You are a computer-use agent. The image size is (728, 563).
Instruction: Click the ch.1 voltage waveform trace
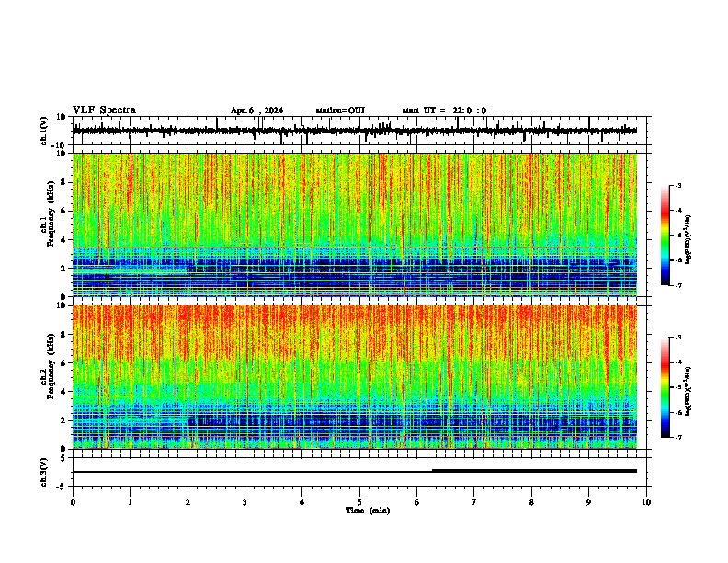(355, 131)
